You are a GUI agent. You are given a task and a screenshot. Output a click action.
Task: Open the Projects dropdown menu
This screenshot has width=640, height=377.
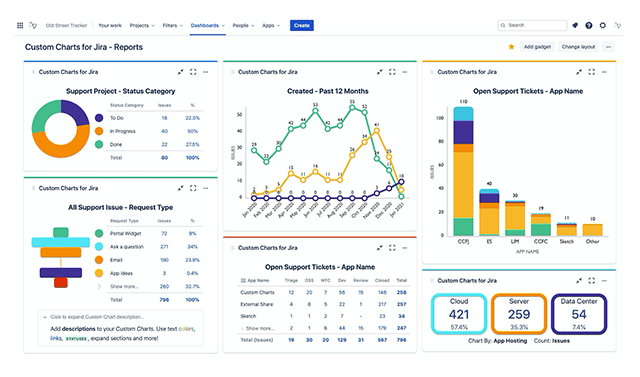[142, 25]
